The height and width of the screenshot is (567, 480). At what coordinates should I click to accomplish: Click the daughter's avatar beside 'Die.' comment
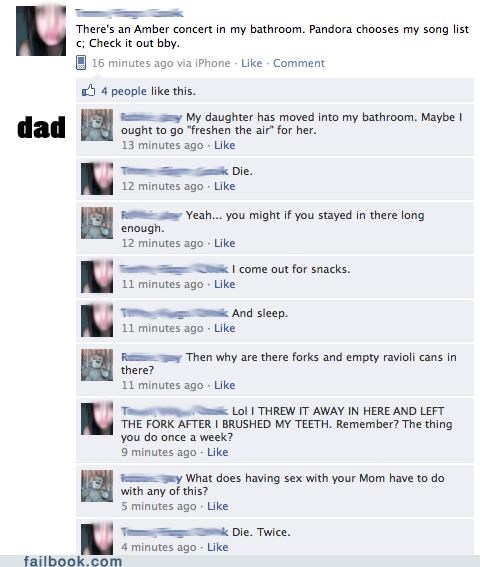point(97,179)
